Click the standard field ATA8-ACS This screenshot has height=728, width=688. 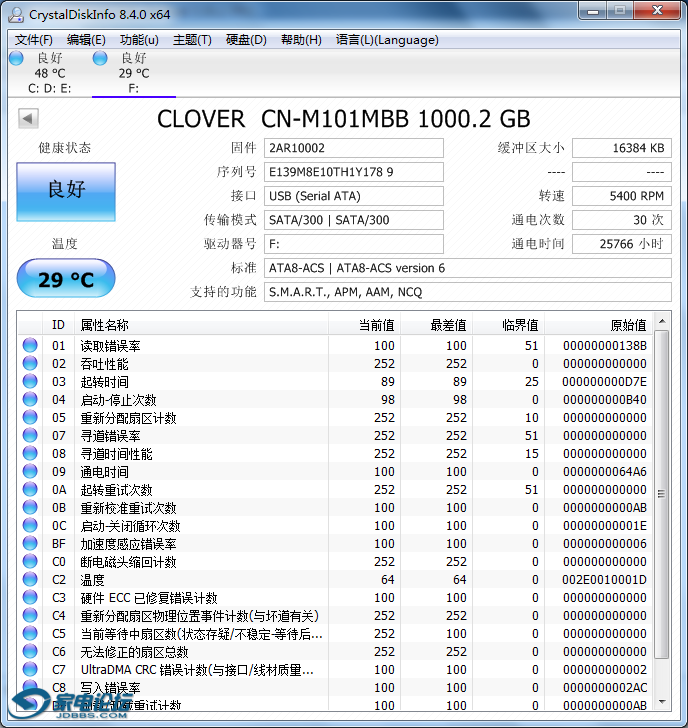[467, 268]
